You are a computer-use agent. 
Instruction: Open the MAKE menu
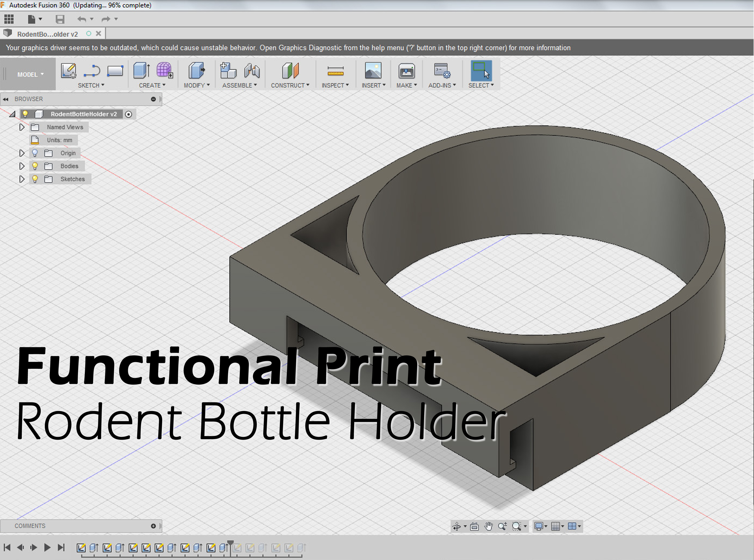[407, 85]
